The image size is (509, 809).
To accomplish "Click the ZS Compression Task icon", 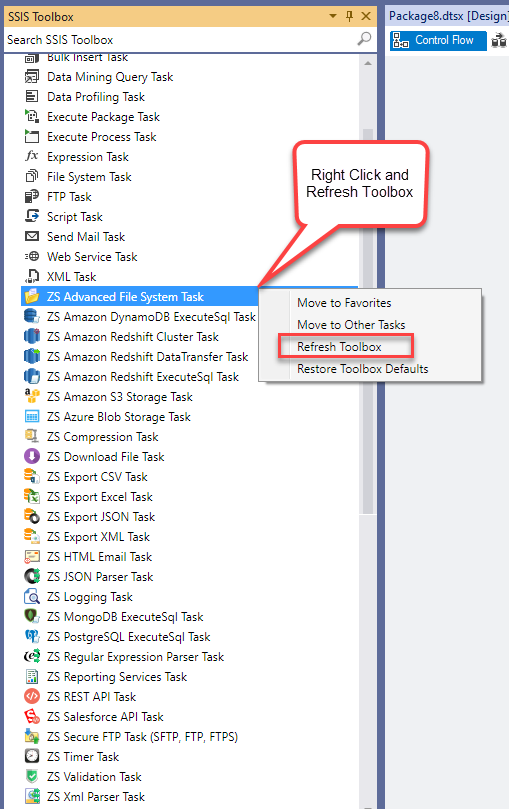I will [x=32, y=436].
